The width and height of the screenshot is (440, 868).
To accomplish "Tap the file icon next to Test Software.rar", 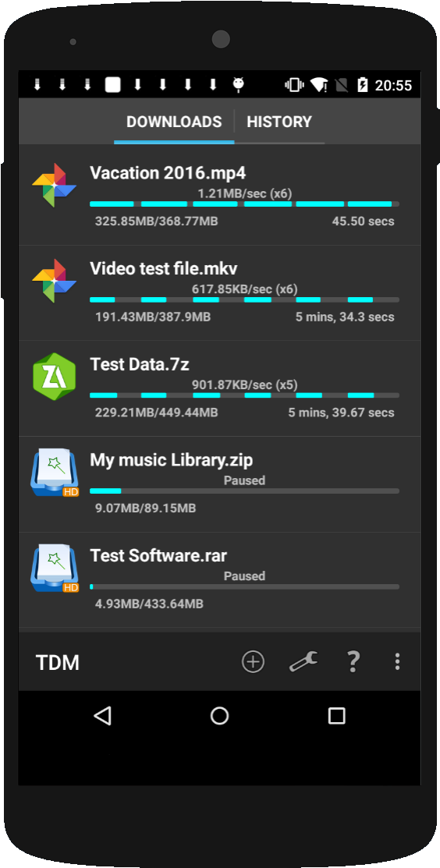I will point(54,568).
